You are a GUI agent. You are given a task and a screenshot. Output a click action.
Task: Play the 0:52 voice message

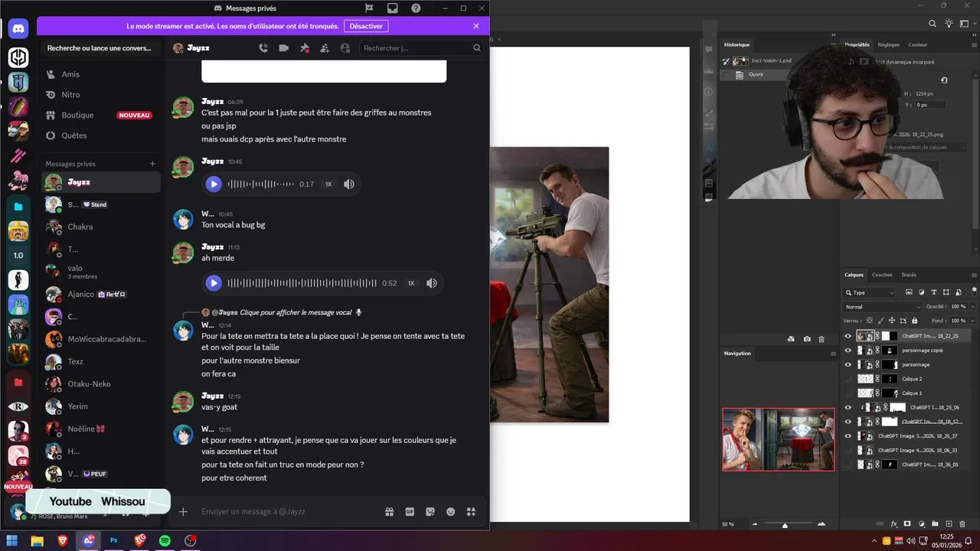point(214,283)
